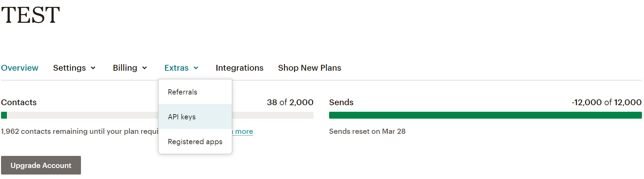644x179 pixels.
Task: Click the "38 of 2,000" contacts count
Action: click(290, 102)
